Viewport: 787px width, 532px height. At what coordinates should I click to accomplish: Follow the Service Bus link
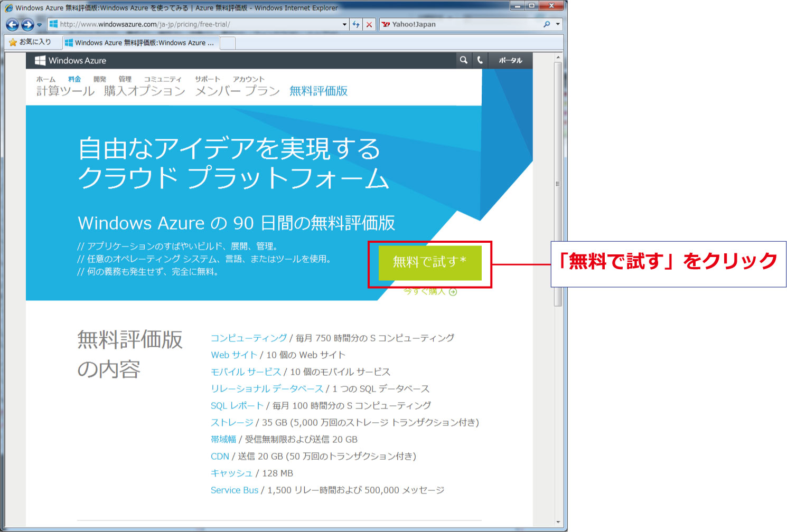[x=235, y=490]
